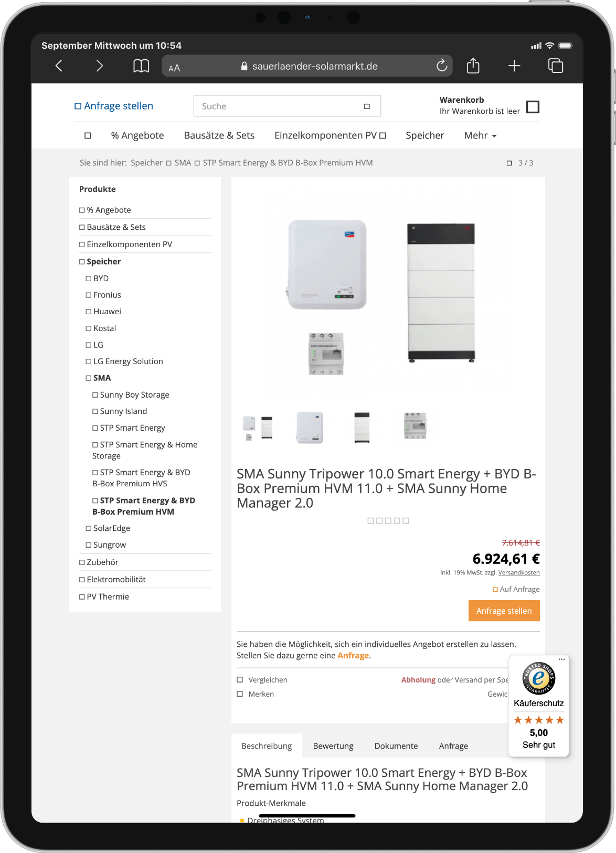The image size is (616, 853).
Task: Open Trusted Shops badge menu dots
Action: pos(561,659)
